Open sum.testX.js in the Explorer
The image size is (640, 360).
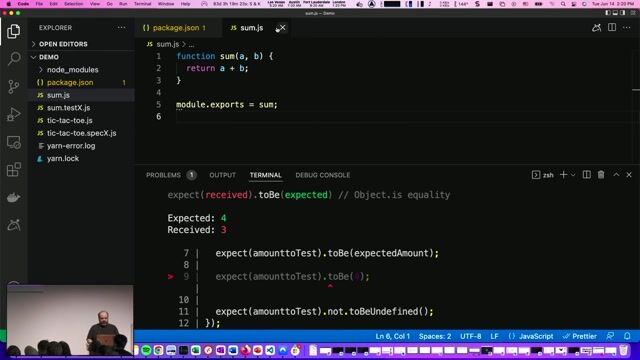(x=68, y=108)
